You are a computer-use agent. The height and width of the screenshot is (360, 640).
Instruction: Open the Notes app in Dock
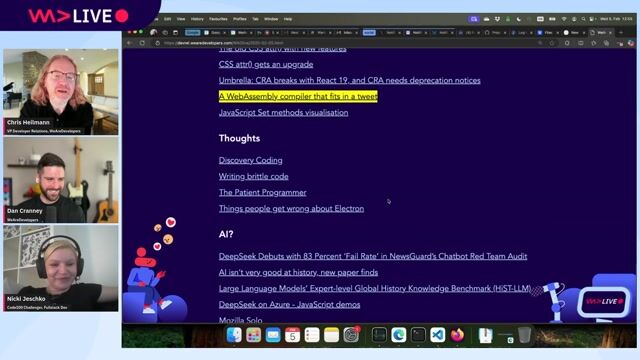pyautogui.click(x=331, y=335)
